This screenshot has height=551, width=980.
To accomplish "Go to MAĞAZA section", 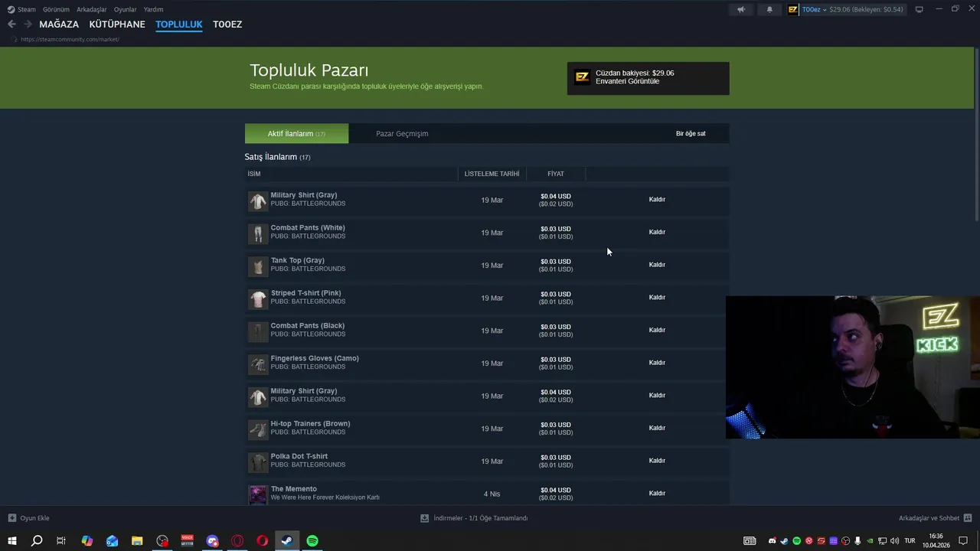I will tap(59, 24).
